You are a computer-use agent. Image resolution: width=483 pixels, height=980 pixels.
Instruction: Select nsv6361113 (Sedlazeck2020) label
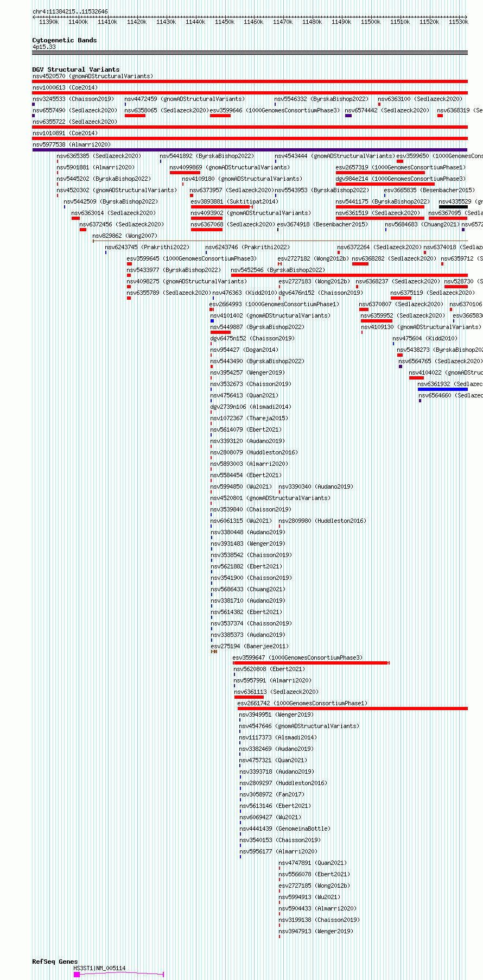277,692
